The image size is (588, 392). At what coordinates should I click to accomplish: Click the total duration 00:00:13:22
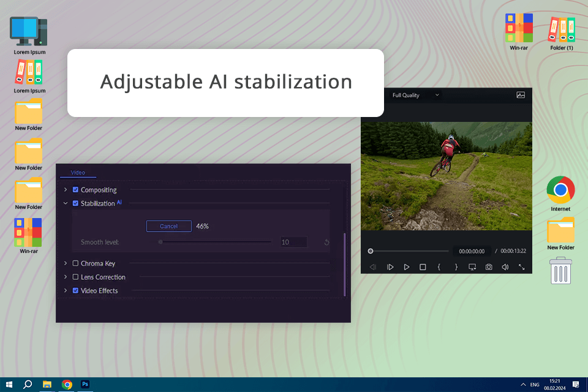(513, 251)
